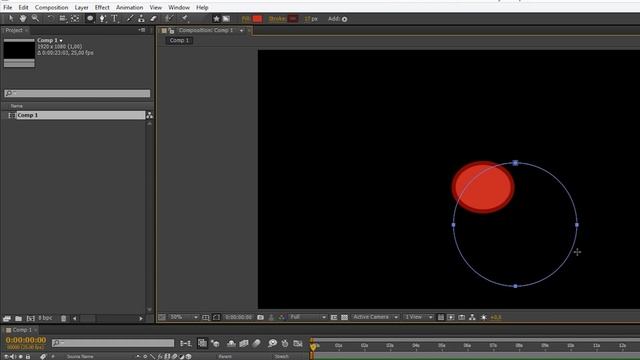Viewport: 640px width, 360px height.
Task: Enable Tool Creates Mask option
Action: [226, 19]
